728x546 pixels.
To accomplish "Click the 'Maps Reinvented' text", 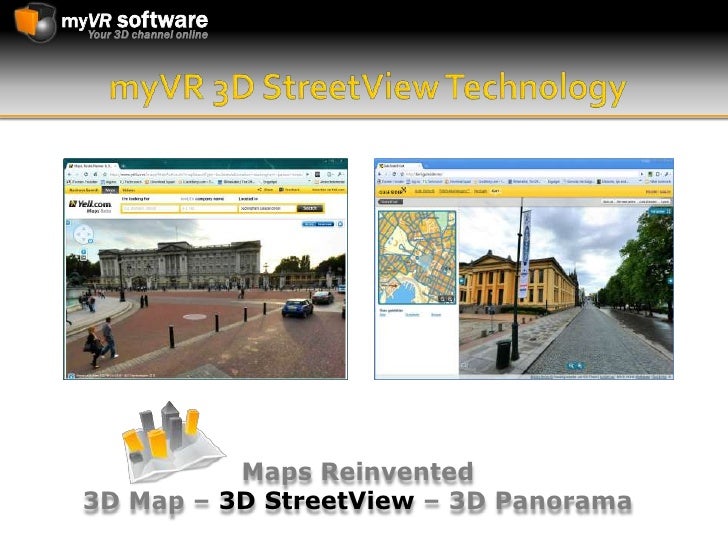I will pos(358,472).
